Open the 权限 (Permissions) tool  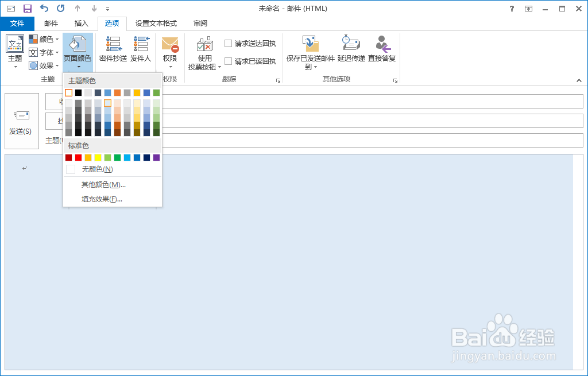pyautogui.click(x=169, y=49)
